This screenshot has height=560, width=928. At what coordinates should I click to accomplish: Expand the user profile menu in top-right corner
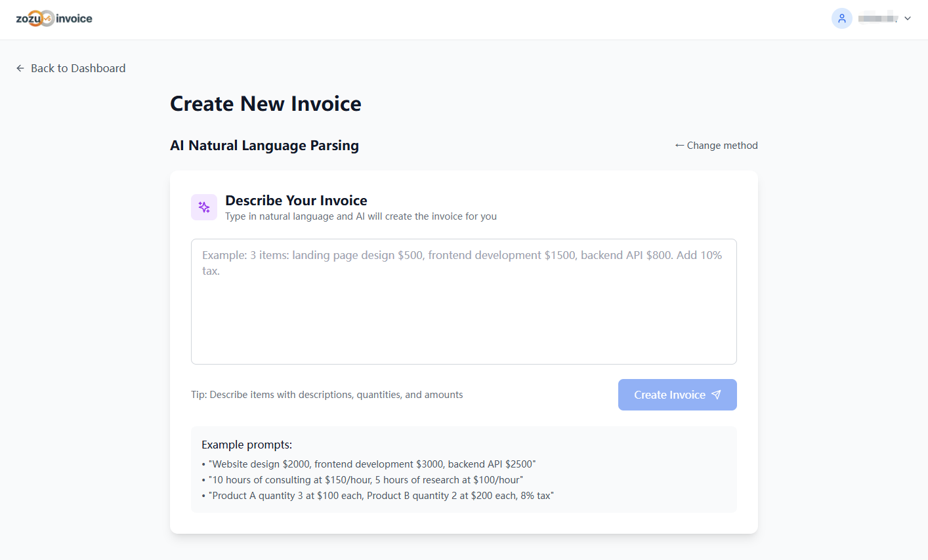click(x=879, y=18)
